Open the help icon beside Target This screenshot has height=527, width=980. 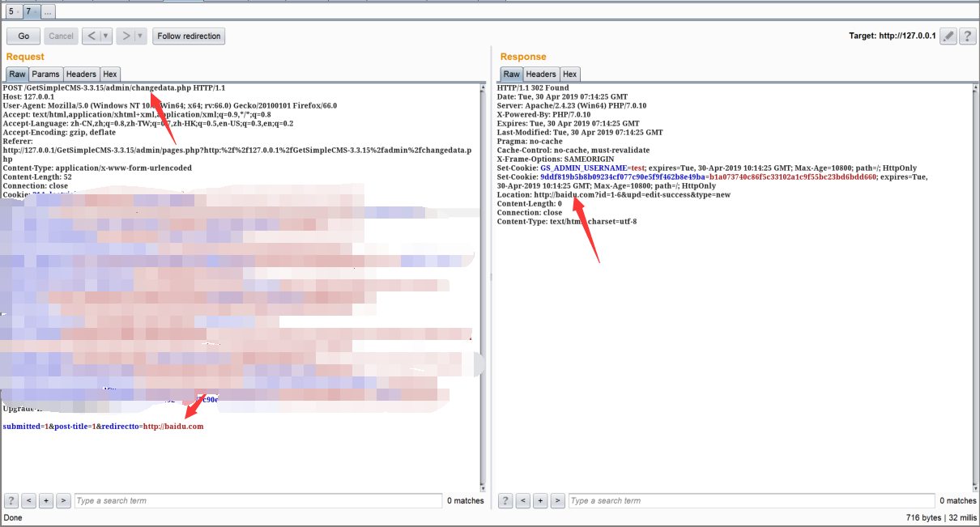pyautogui.click(x=966, y=36)
